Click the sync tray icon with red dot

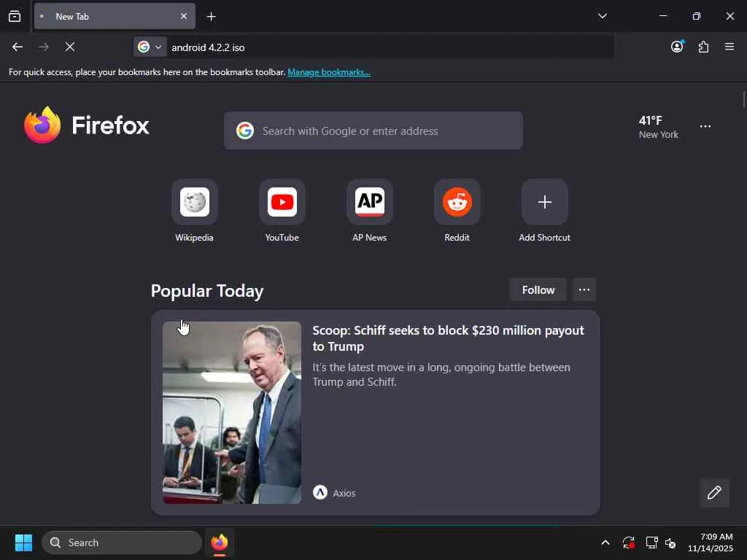[629, 542]
